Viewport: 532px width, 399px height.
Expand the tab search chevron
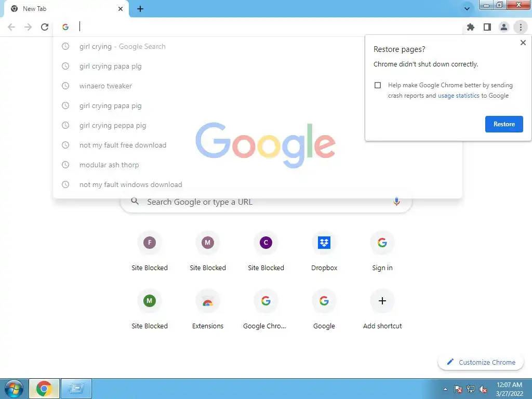pos(467,8)
